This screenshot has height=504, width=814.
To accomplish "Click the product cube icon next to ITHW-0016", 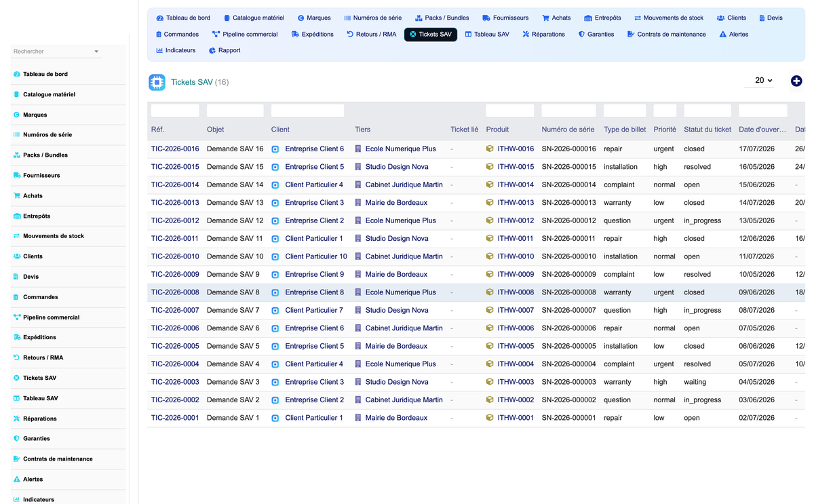I will 490,149.
